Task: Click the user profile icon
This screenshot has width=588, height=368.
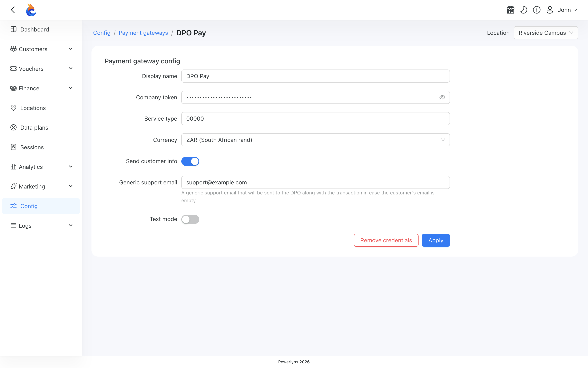Action: (x=550, y=10)
